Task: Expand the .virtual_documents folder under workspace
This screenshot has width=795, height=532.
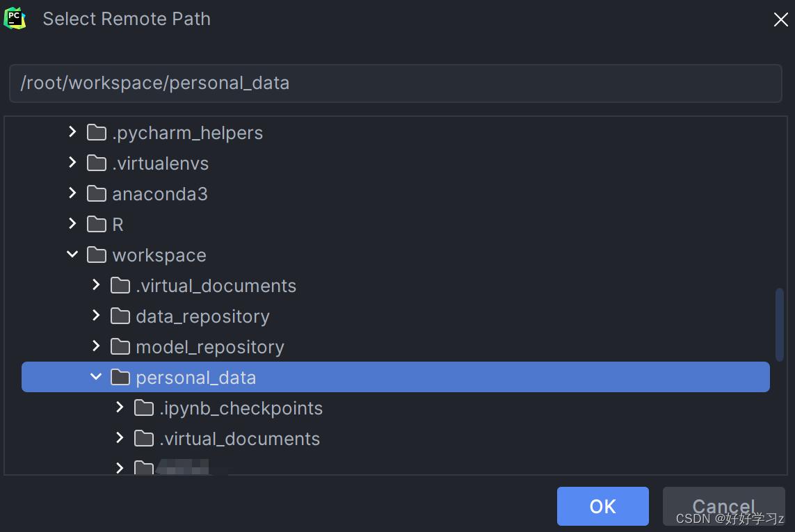Action: 96,285
